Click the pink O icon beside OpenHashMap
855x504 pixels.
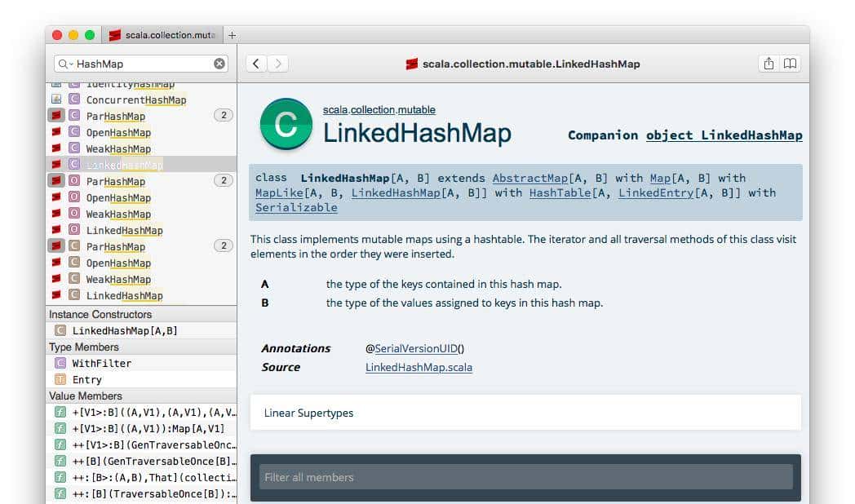pyautogui.click(x=74, y=197)
